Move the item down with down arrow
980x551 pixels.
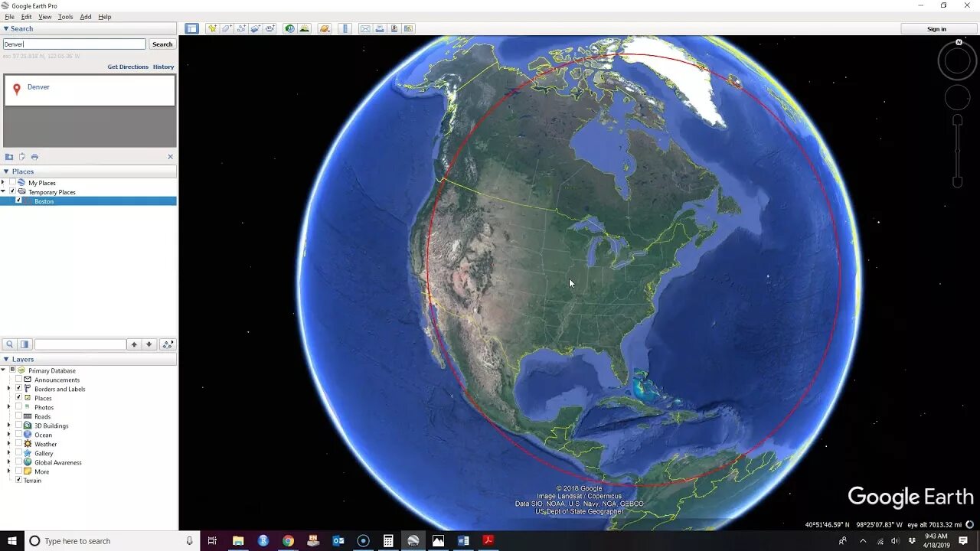click(149, 344)
